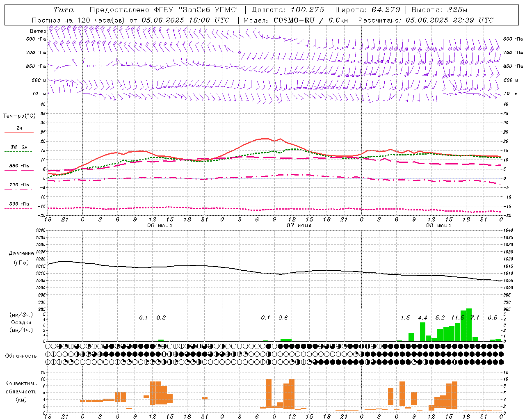Click the "4.4" precipitation total value
525x420 pixels.
422,318
